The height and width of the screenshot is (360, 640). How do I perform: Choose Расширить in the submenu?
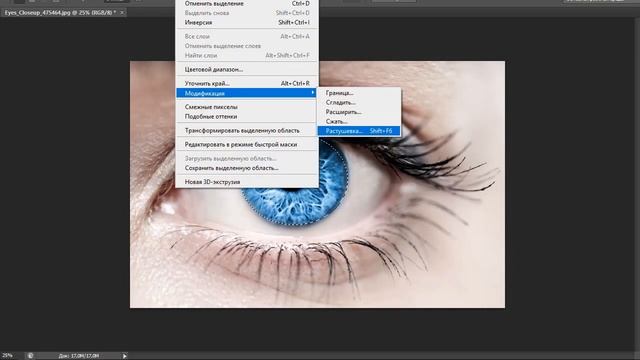pyautogui.click(x=359, y=112)
